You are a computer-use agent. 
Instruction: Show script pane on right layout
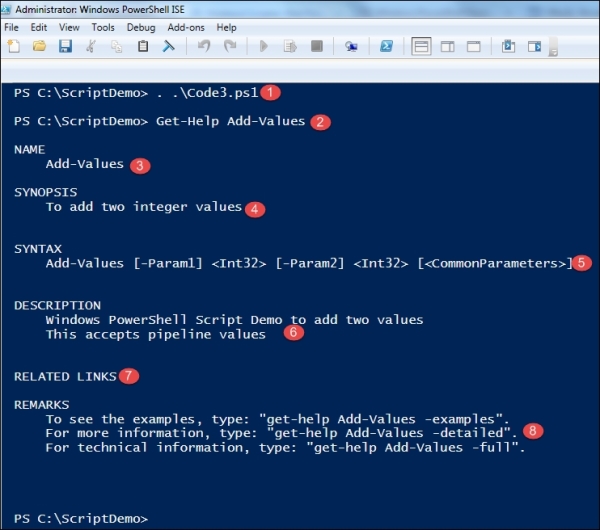pyautogui.click(x=447, y=46)
